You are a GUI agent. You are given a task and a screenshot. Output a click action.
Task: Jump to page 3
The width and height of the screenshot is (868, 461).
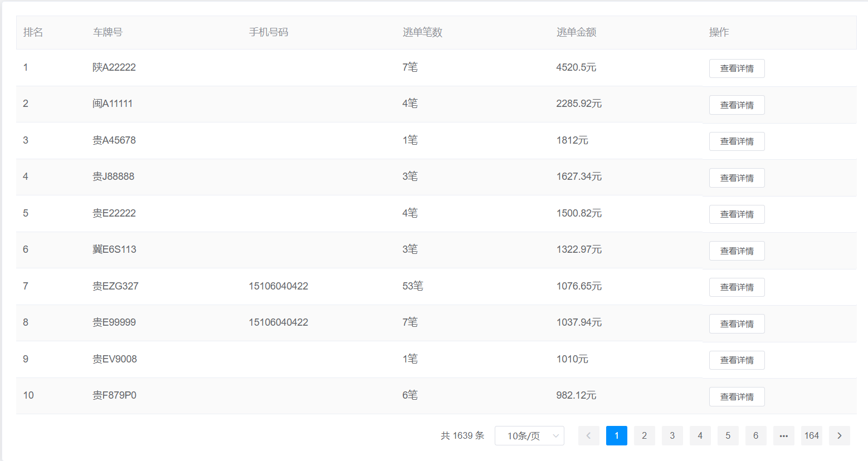pos(672,435)
